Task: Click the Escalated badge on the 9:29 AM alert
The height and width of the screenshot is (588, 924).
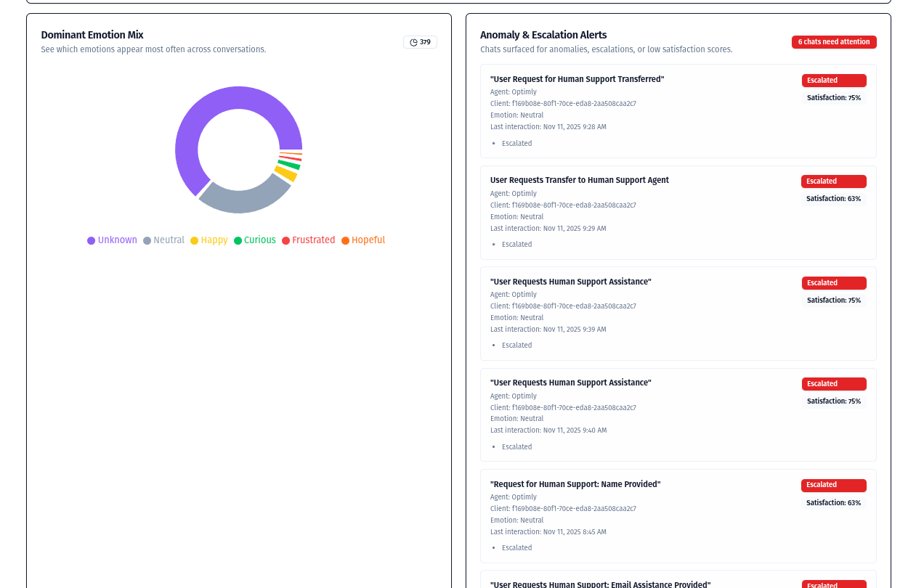Action: click(x=834, y=181)
